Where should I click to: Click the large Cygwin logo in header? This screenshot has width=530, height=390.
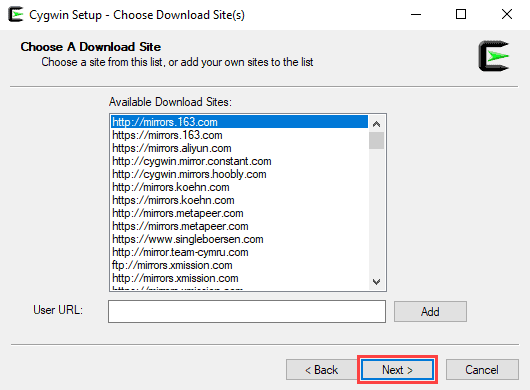[x=494, y=56]
